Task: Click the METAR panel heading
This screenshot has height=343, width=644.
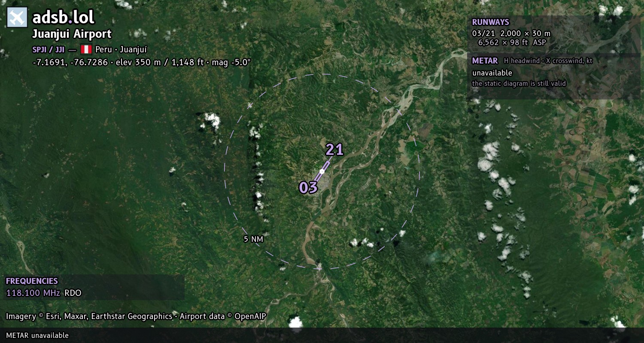Action: coord(485,61)
